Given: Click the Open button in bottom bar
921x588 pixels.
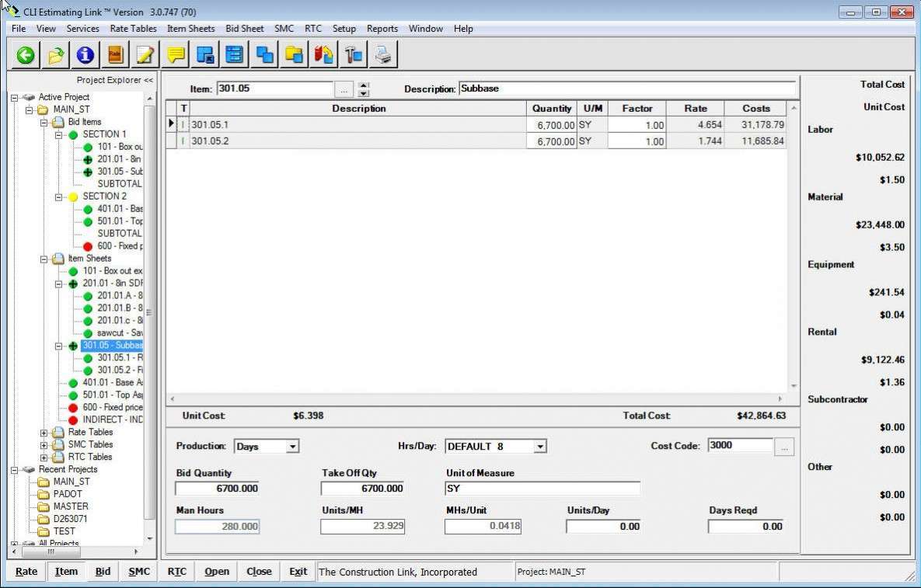Looking at the screenshot, I should click(217, 572).
